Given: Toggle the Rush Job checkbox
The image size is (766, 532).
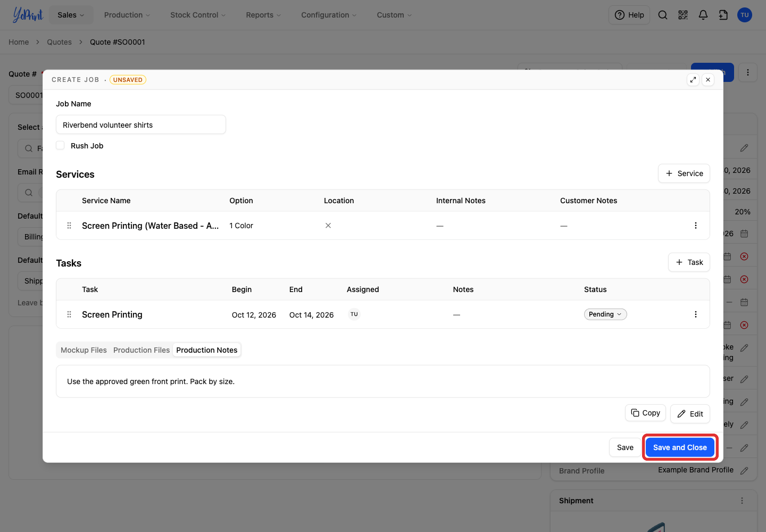Looking at the screenshot, I should click(x=60, y=145).
